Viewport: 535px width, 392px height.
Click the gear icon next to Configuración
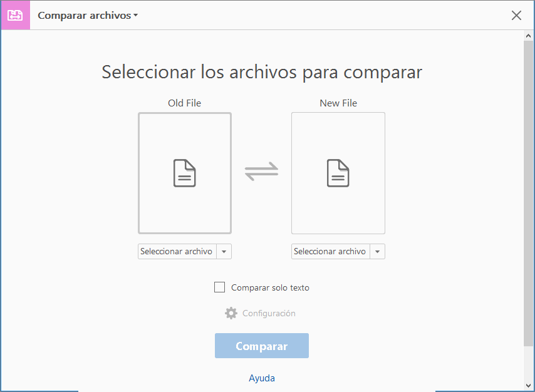tap(231, 313)
